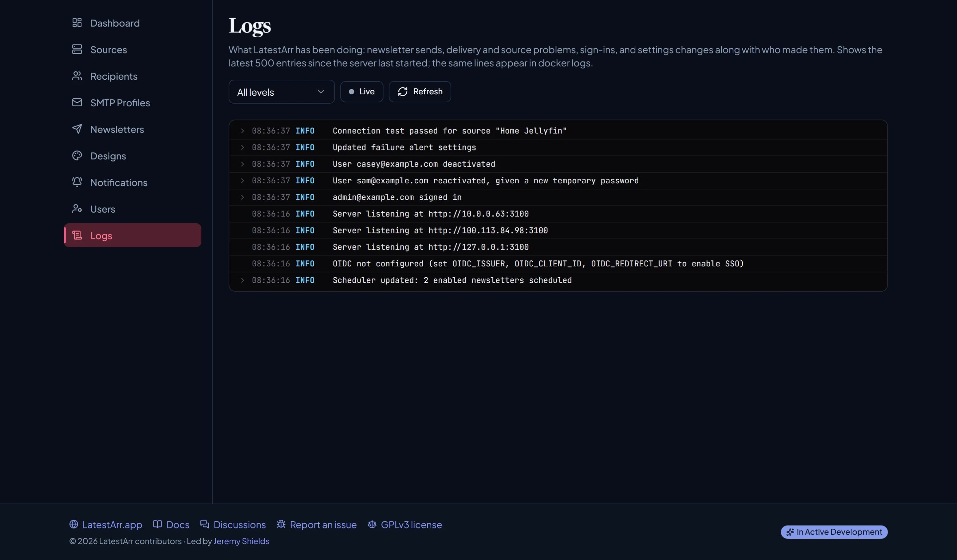Click the Logs scroll icon
Screen dimensions: 957x560
click(x=77, y=235)
